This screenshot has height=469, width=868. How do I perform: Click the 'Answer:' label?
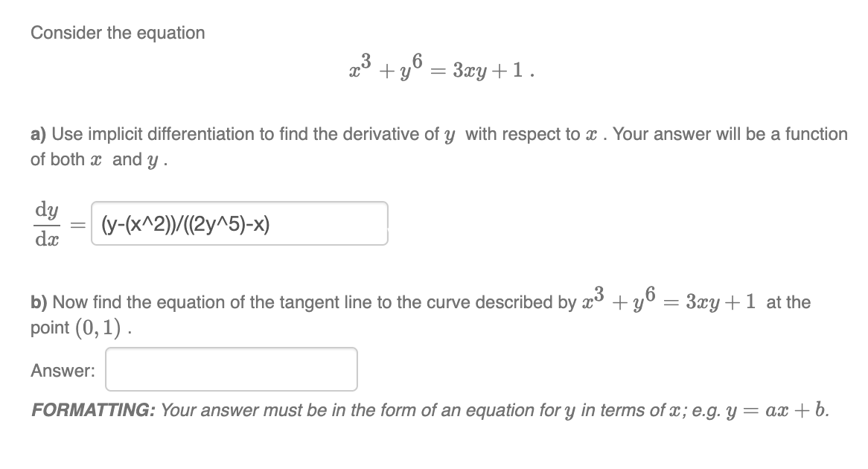point(63,371)
